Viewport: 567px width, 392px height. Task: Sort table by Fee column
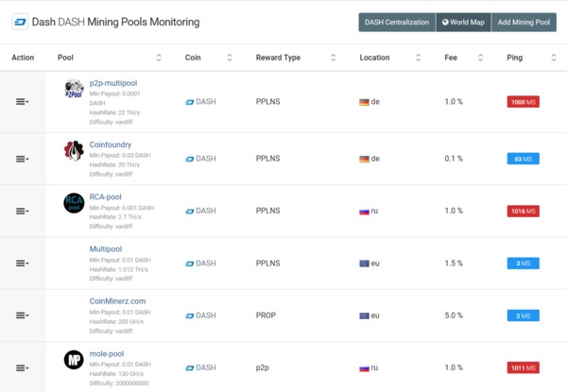480,58
